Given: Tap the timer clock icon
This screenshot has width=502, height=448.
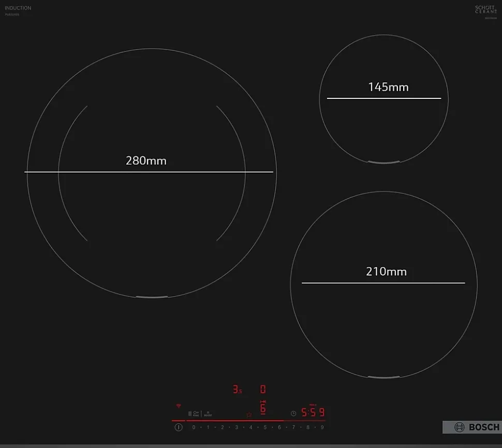Looking at the screenshot, I should pyautogui.click(x=293, y=413).
